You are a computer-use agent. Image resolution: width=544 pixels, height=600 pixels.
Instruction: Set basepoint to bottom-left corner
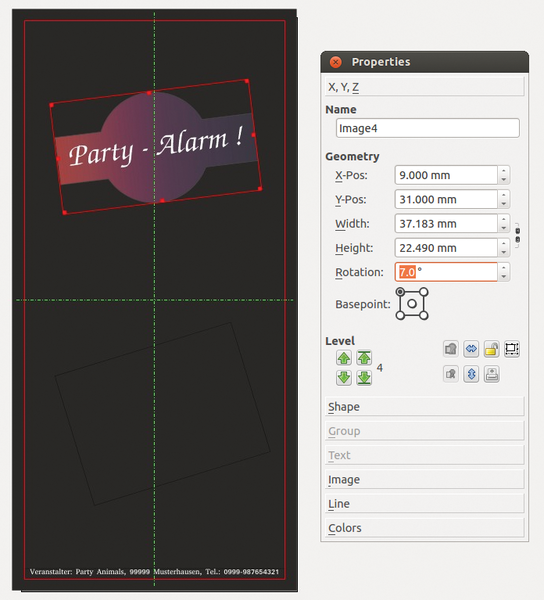(x=400, y=315)
